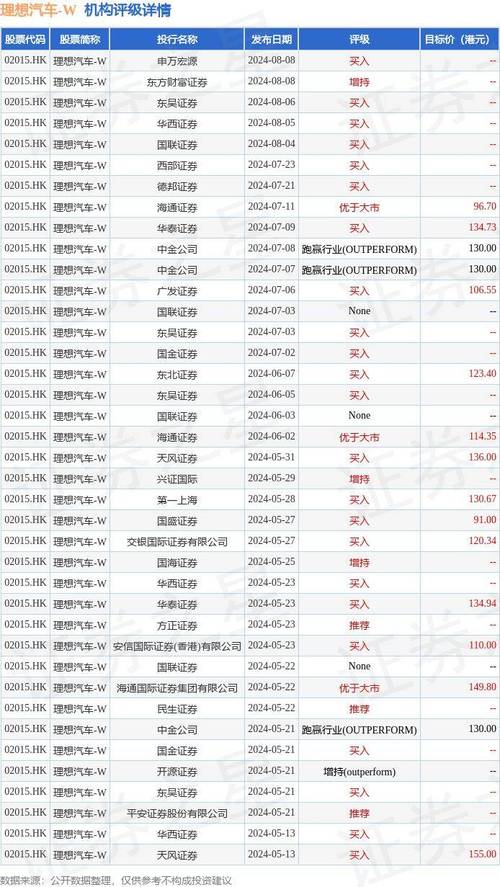500x887 pixels.
Task: Click the 增持(outperform) rating of 开源证券
Action: pos(359,772)
